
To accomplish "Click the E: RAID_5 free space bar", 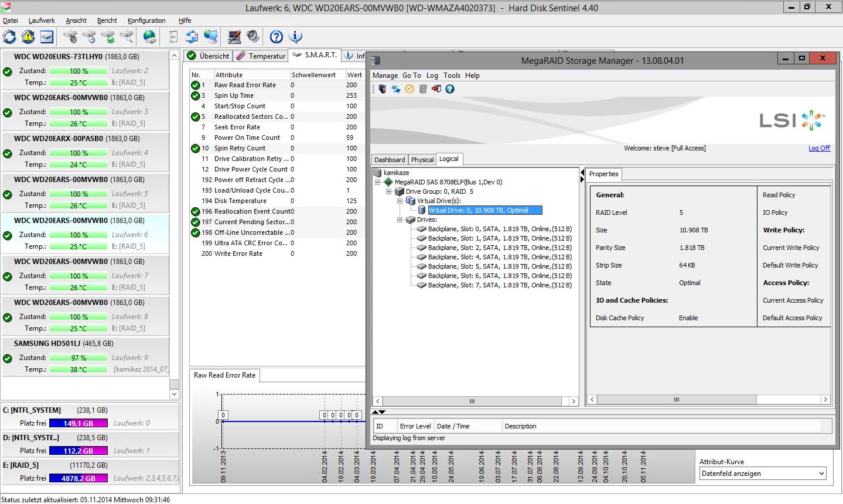I will tap(78, 478).
